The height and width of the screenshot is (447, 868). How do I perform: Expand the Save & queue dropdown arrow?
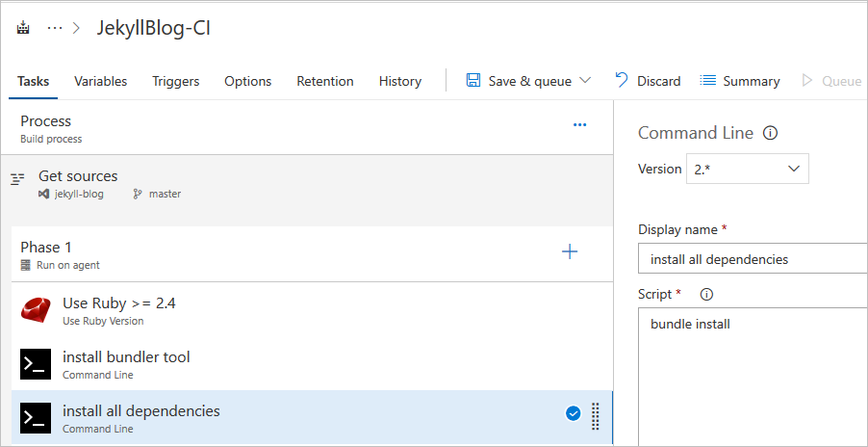585,81
